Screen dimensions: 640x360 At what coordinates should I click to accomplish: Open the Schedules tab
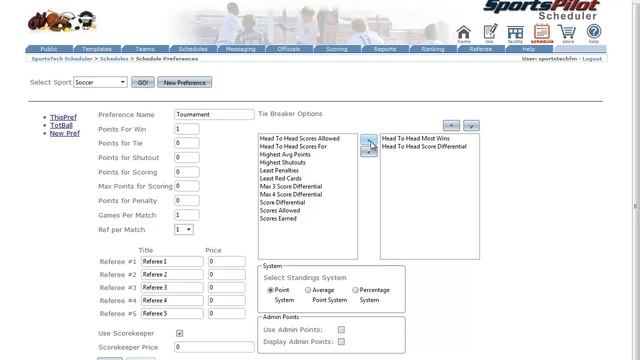[x=193, y=49]
